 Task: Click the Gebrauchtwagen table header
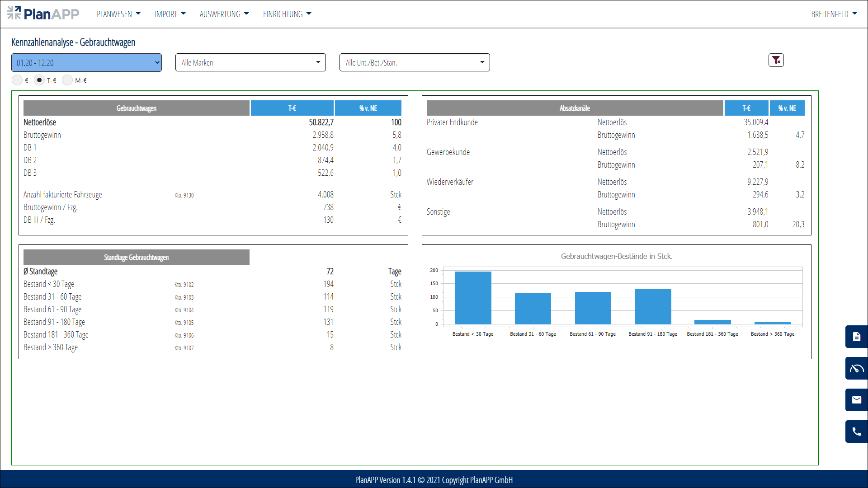pos(136,108)
